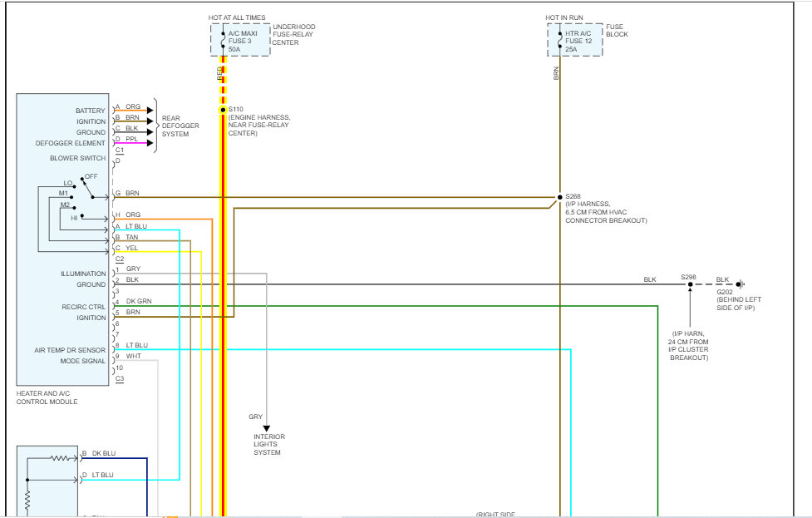This screenshot has height=518, width=812.
Task: Click the YEL wire label at pin C
Action: pos(132,248)
